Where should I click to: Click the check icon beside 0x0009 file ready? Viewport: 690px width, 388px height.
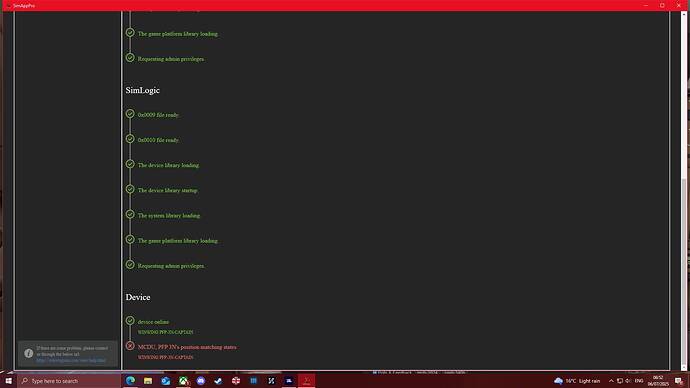click(x=130, y=113)
